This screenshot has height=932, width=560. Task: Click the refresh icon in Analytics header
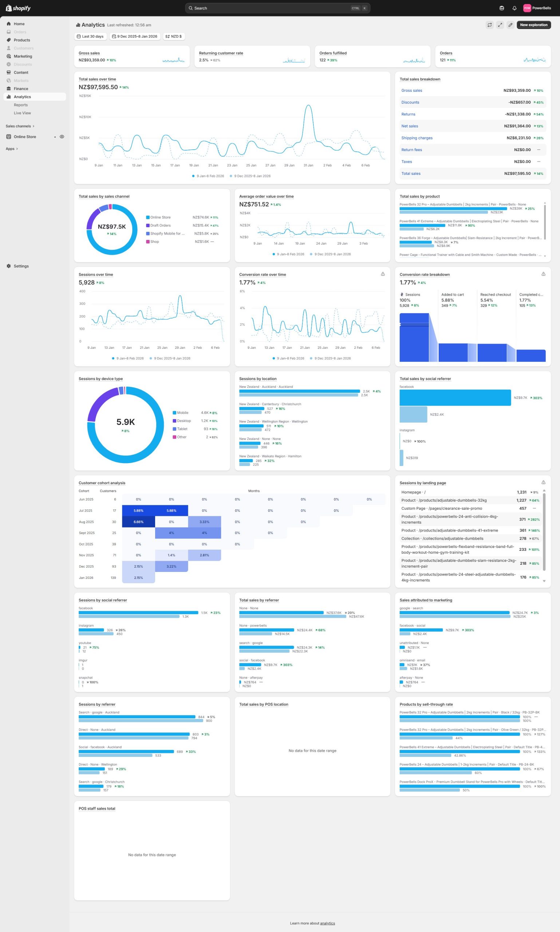click(489, 25)
